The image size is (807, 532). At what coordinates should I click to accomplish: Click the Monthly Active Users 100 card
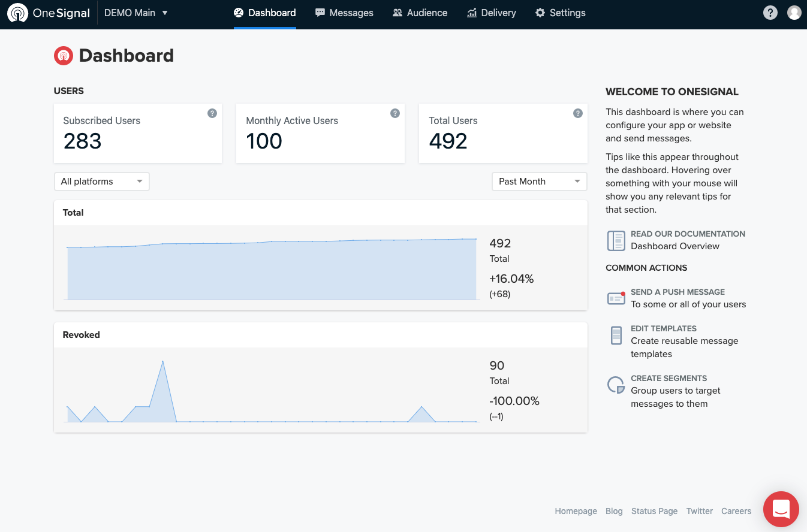pyautogui.click(x=320, y=133)
